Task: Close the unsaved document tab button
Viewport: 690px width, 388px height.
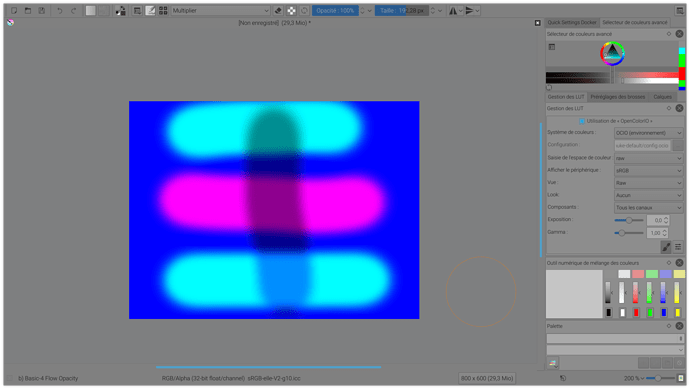Action: pos(537,23)
